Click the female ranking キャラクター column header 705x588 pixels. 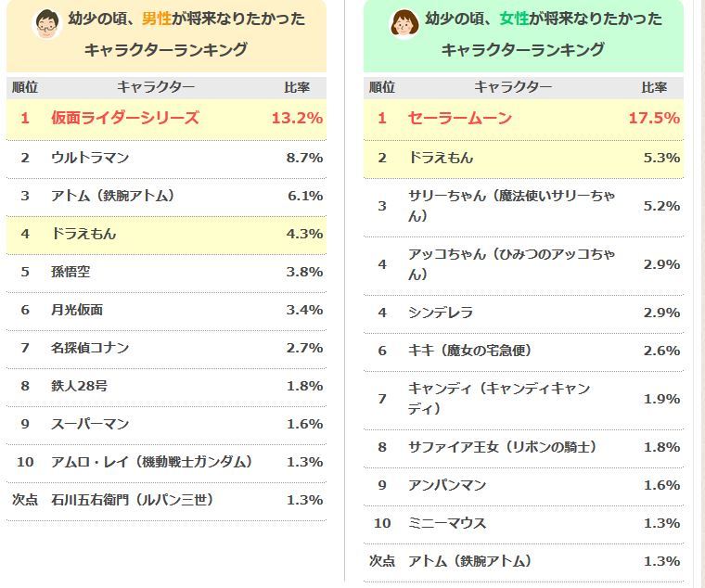tap(513, 87)
